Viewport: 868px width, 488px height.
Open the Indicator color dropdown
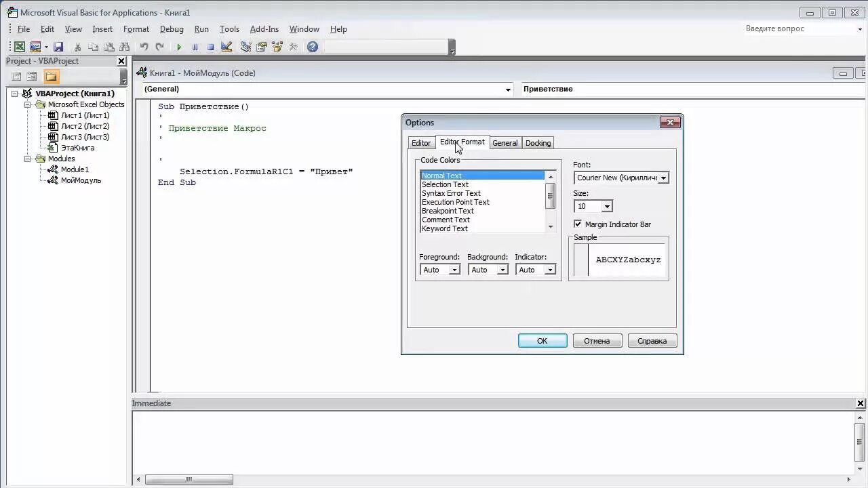click(550, 270)
